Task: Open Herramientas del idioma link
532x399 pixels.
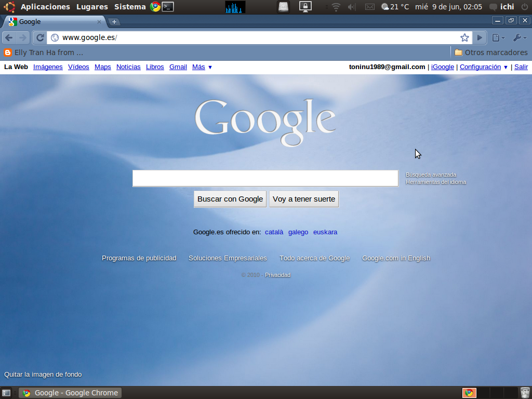Action: click(x=436, y=182)
